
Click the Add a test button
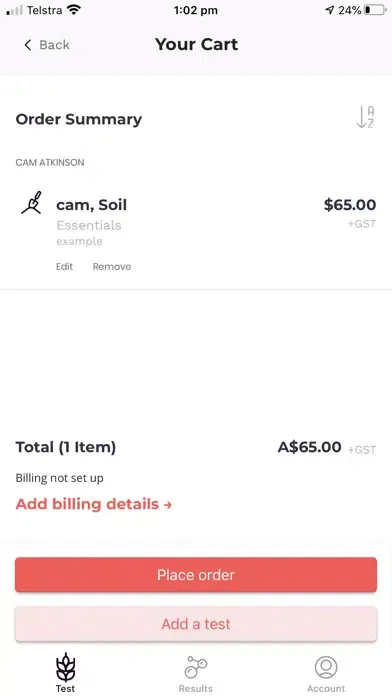pos(196,624)
